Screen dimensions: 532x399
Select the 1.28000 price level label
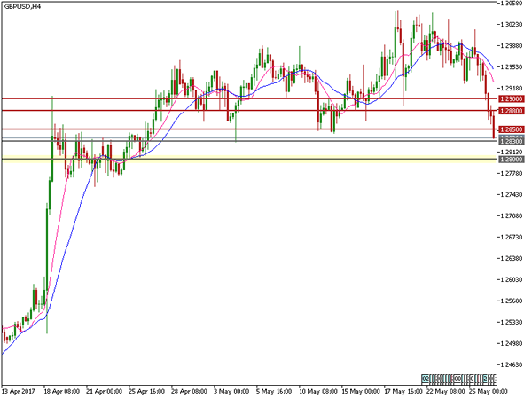(512, 159)
